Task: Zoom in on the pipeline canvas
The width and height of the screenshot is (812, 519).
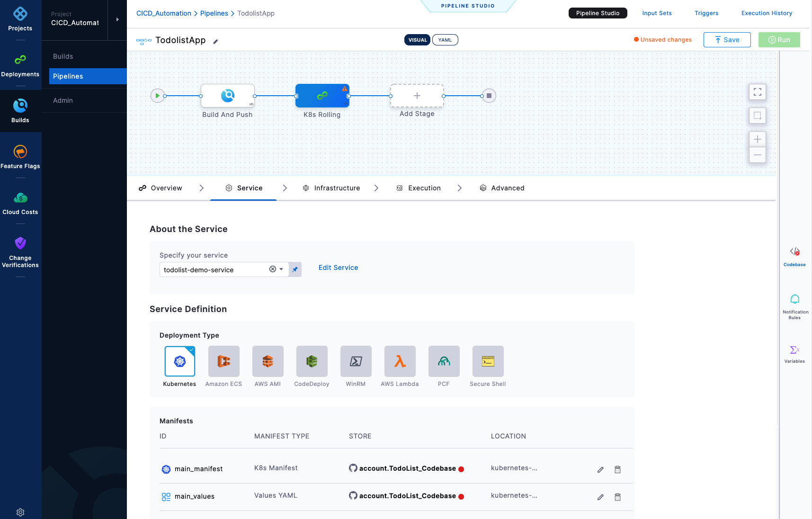Action: (758, 139)
